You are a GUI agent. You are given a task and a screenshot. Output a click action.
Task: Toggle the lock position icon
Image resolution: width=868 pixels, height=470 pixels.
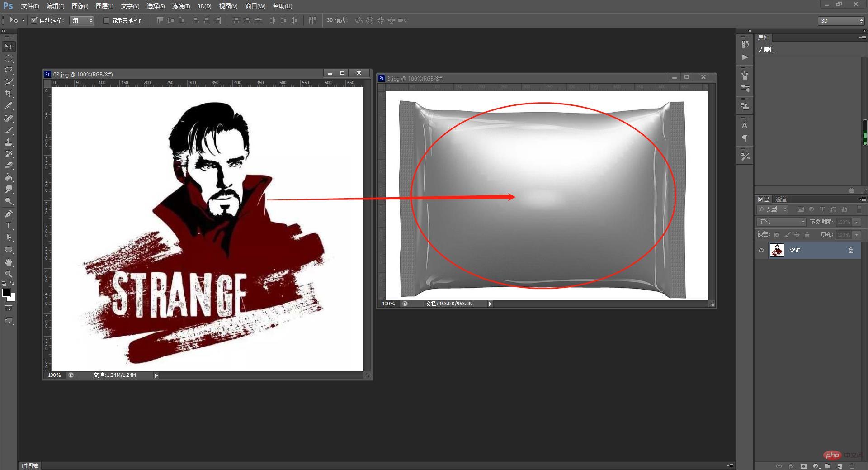[x=797, y=235]
